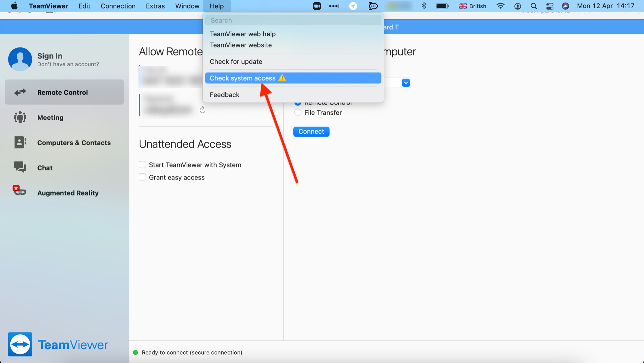Open Chat using speech bubbles icon

point(20,167)
